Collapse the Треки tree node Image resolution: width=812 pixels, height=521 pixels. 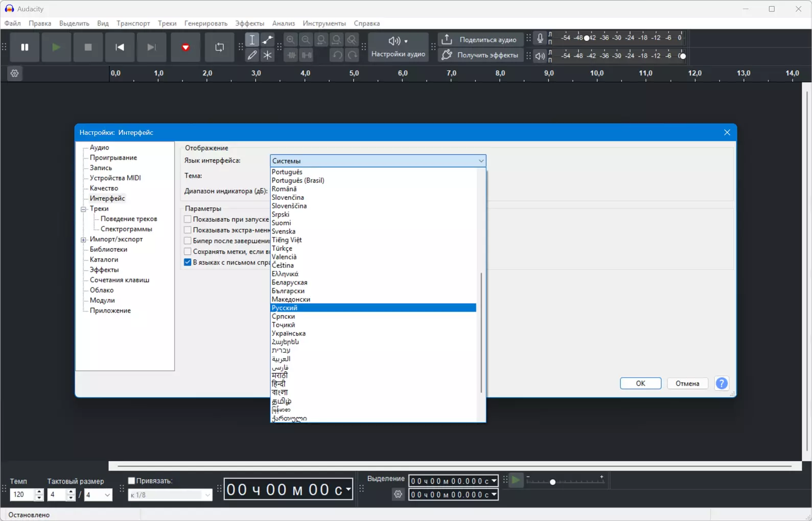click(83, 209)
